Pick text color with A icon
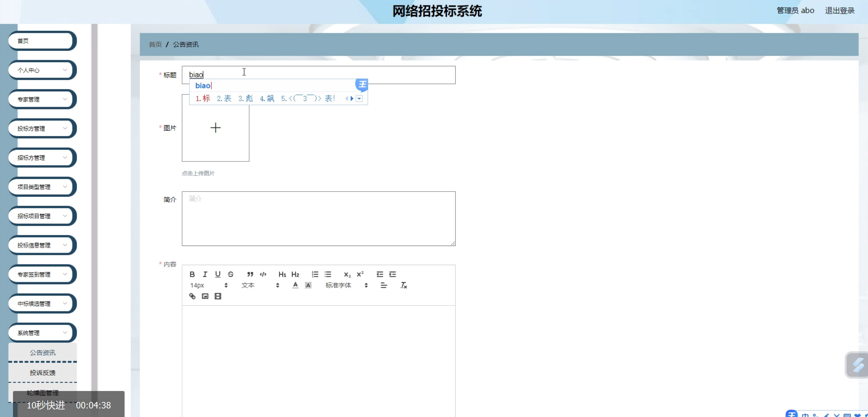Screen dimensions: 868x417 [x=295, y=285]
